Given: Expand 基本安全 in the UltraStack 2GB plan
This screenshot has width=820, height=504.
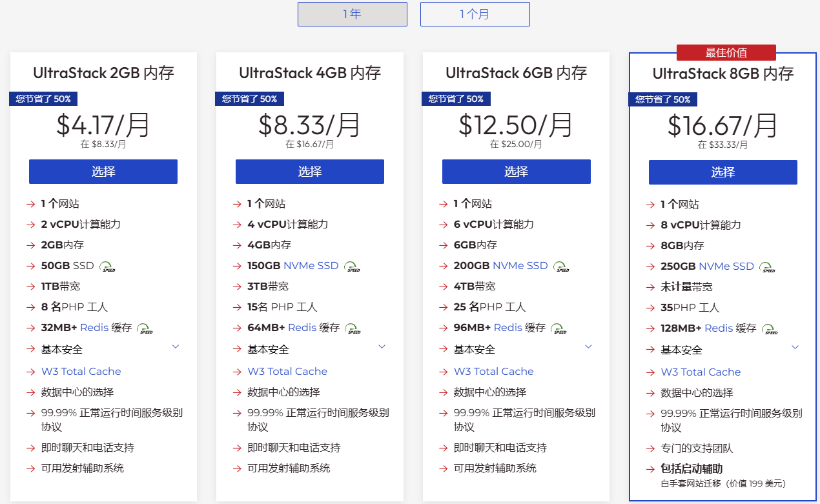Looking at the screenshot, I should [x=175, y=347].
